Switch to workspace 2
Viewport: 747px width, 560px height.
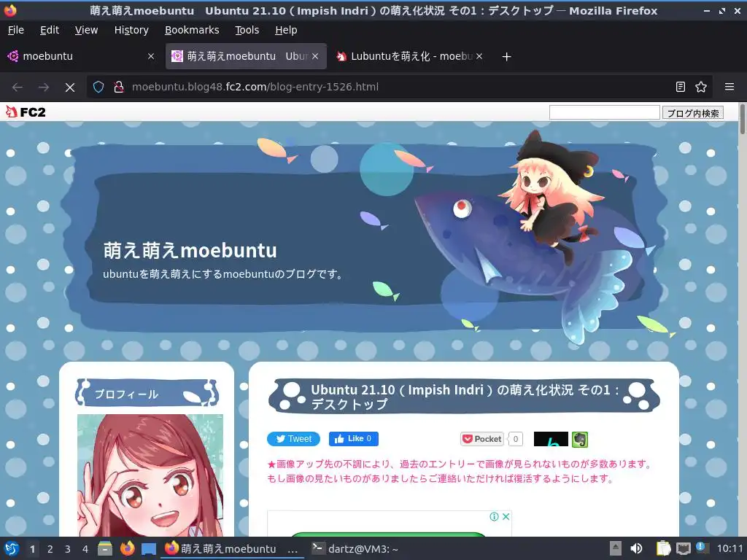[50, 549]
